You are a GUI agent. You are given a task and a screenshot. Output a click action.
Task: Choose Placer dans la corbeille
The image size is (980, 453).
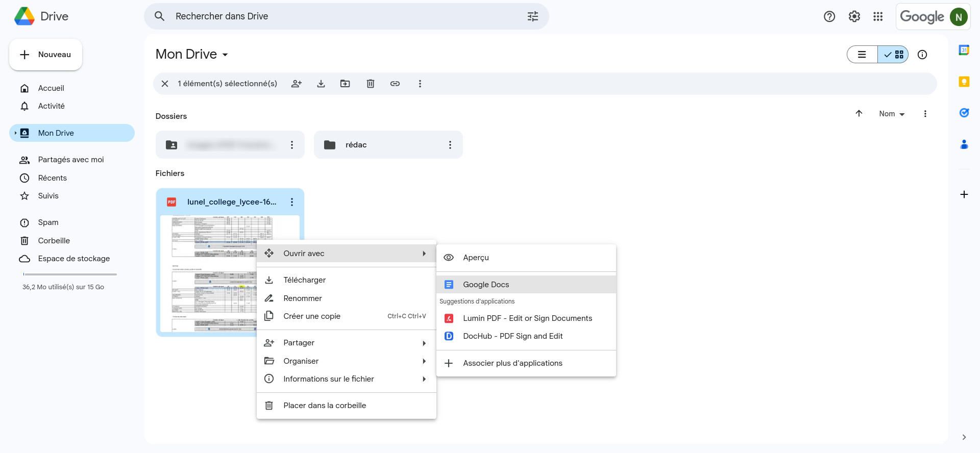(x=347, y=406)
